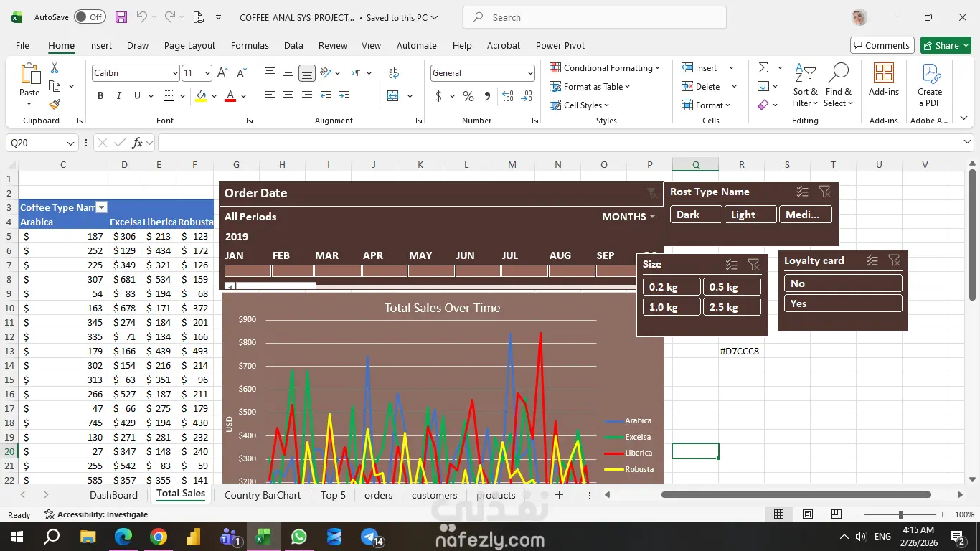The height and width of the screenshot is (551, 980).
Task: Click the Format Painter brush icon
Action: (55, 104)
